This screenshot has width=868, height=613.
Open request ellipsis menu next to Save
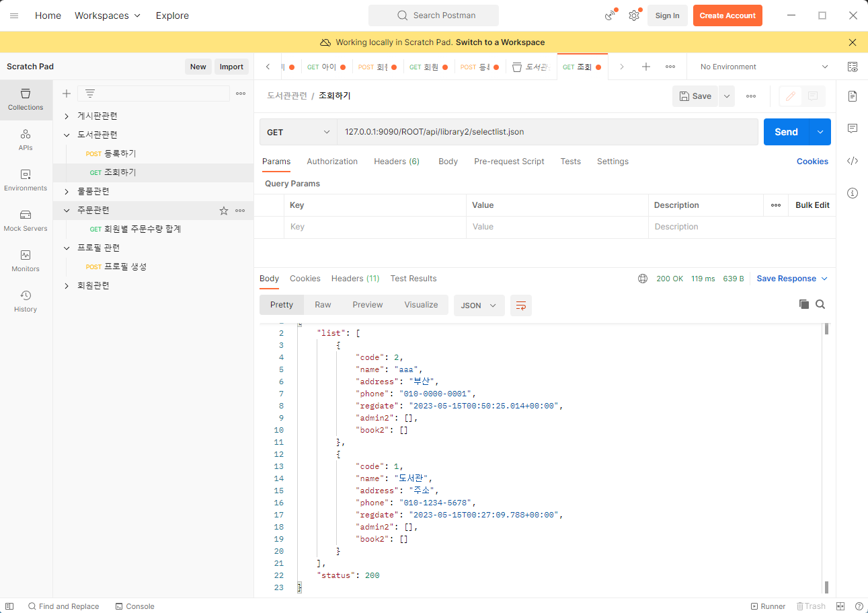click(x=751, y=96)
